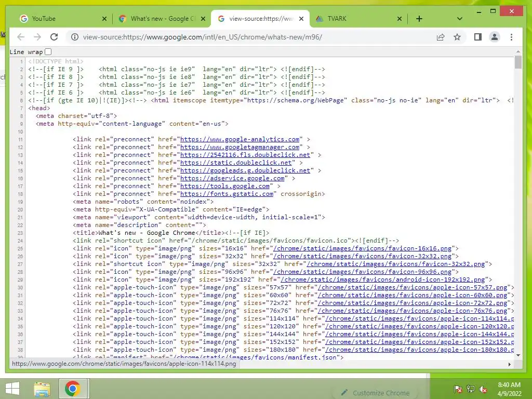The width and height of the screenshot is (532, 399).
Task: Open tools.google.com link
Action: 224,186
